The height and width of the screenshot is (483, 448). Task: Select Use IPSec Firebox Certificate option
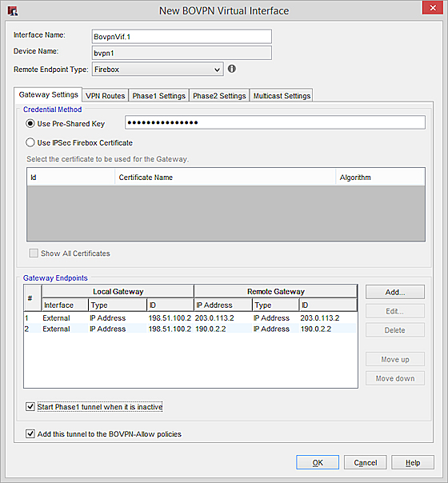pos(30,142)
